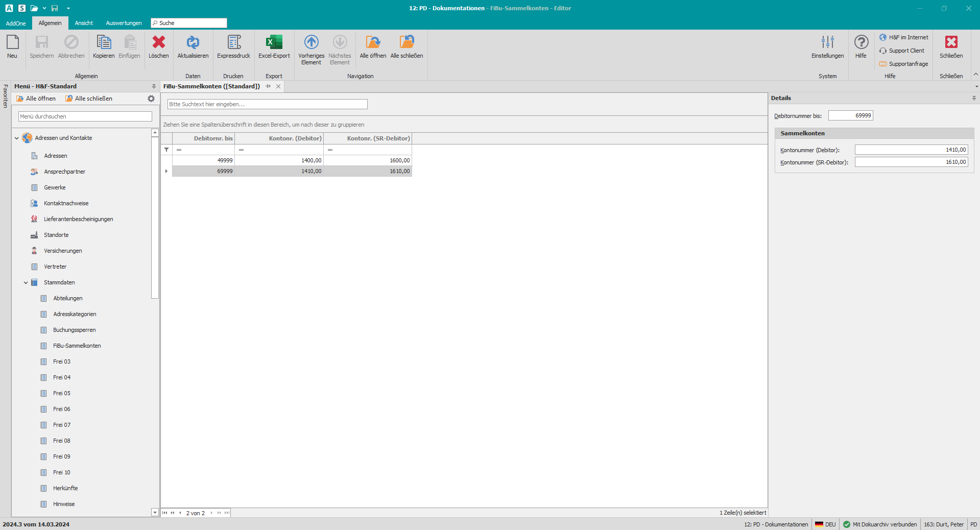This screenshot has height=530, width=980.
Task: Click the Neu new document icon
Action: (x=12, y=43)
